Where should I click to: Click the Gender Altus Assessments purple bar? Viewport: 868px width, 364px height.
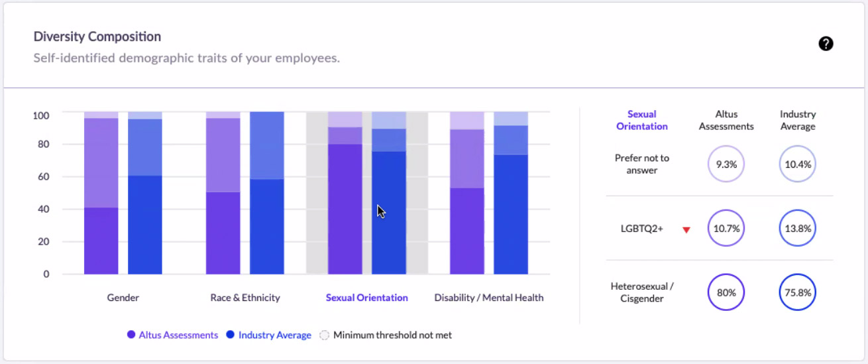[101, 193]
